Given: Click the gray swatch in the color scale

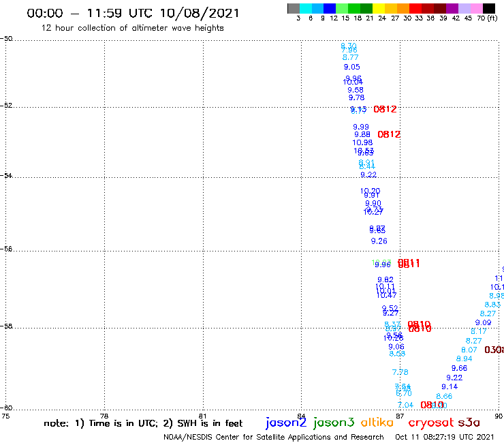Looking at the screenshot, I should 294,8.
